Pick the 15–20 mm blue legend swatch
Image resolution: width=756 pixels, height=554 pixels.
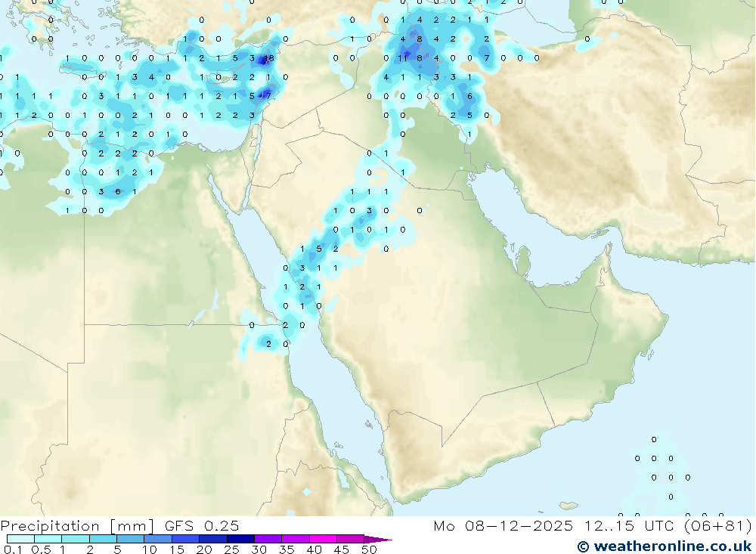[x=186, y=539]
